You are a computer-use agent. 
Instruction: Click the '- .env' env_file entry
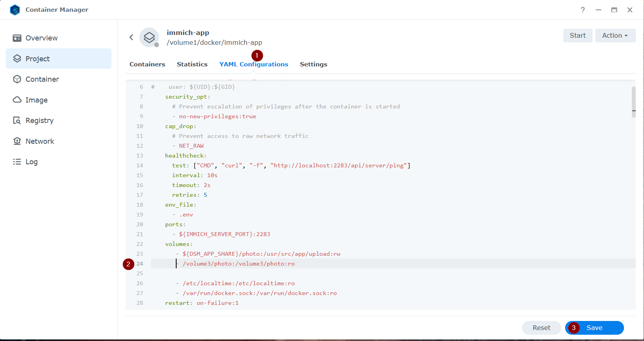click(183, 214)
